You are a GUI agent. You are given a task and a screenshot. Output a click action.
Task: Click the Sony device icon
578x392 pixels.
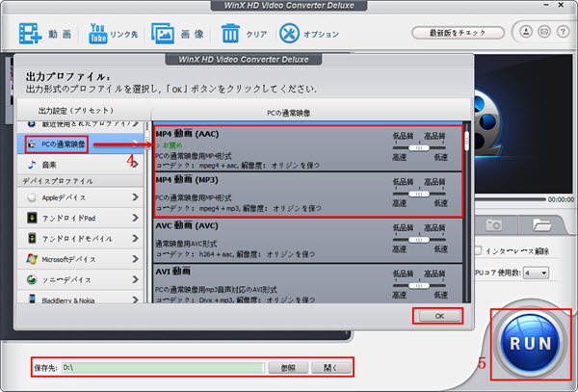pos(32,279)
